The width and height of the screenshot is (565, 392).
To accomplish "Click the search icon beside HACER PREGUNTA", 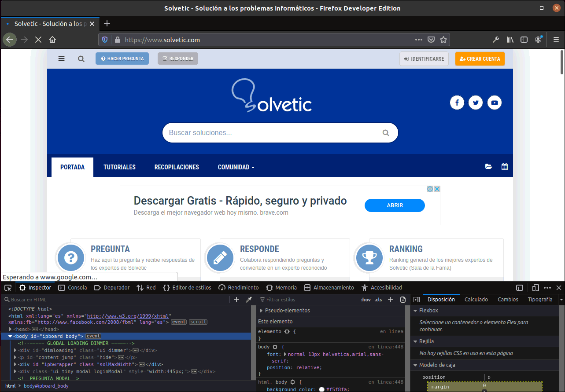I will click(81, 59).
